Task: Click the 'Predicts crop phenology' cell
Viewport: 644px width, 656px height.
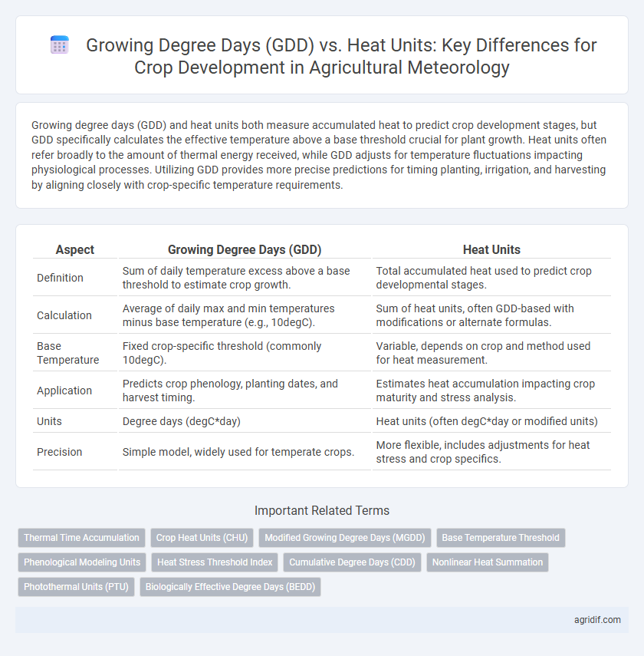Action: click(x=245, y=391)
